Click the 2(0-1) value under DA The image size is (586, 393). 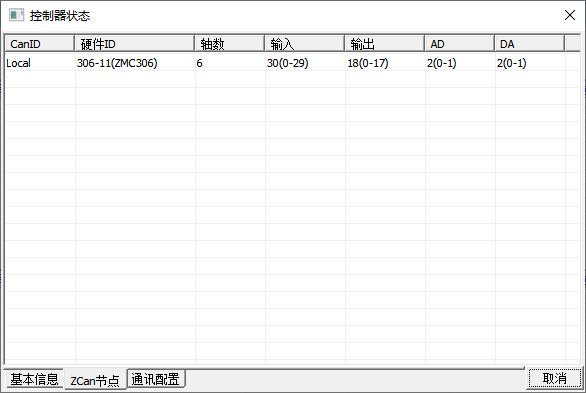pyautogui.click(x=511, y=63)
